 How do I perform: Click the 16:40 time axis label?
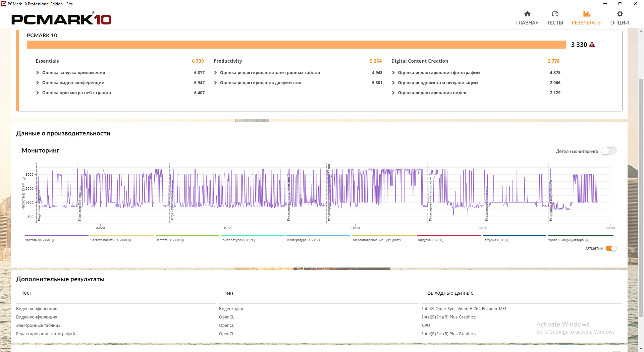point(355,228)
